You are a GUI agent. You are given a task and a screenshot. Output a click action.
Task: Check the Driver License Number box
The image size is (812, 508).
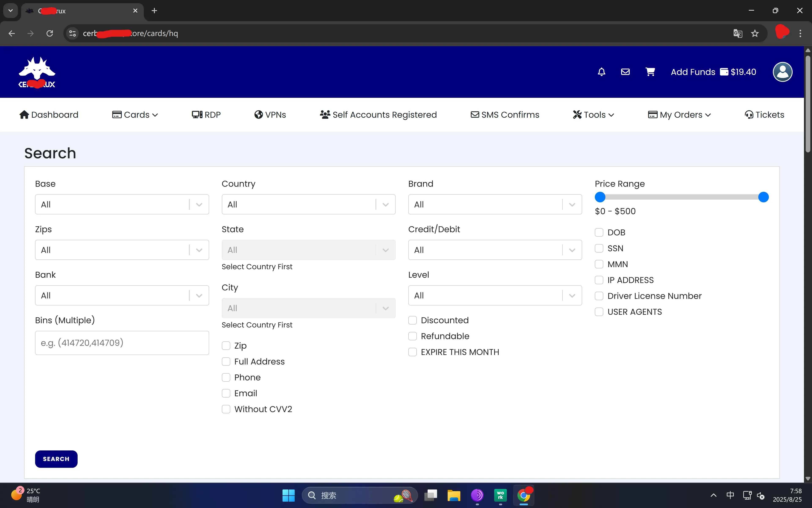coord(599,296)
